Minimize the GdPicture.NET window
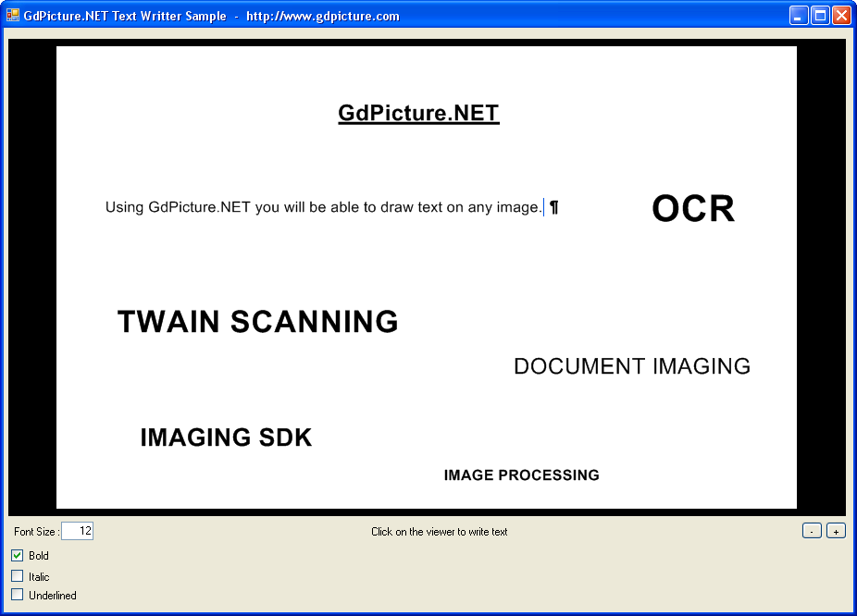The width and height of the screenshot is (857, 616). point(799,16)
